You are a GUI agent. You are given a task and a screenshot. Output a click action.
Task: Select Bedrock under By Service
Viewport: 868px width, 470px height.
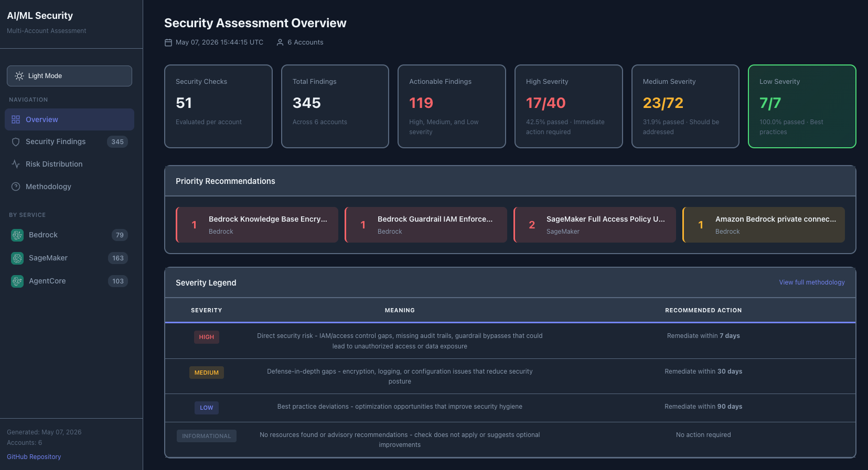[69, 235]
